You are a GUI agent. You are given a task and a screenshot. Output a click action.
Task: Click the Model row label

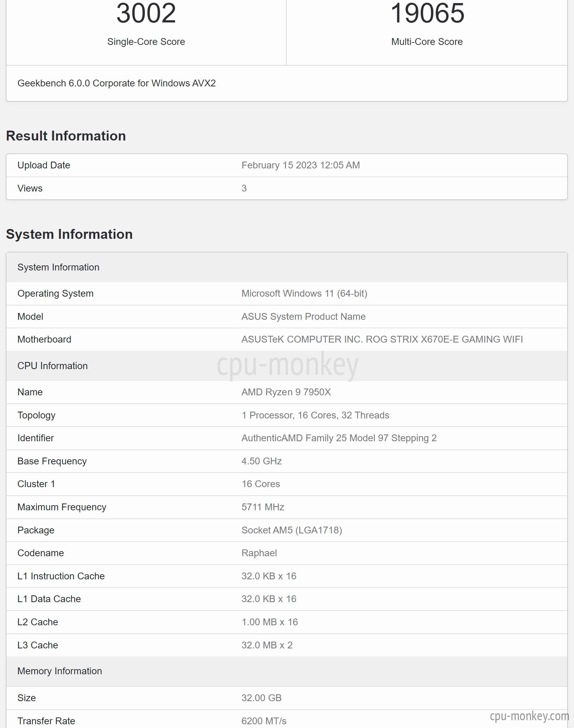(30, 317)
